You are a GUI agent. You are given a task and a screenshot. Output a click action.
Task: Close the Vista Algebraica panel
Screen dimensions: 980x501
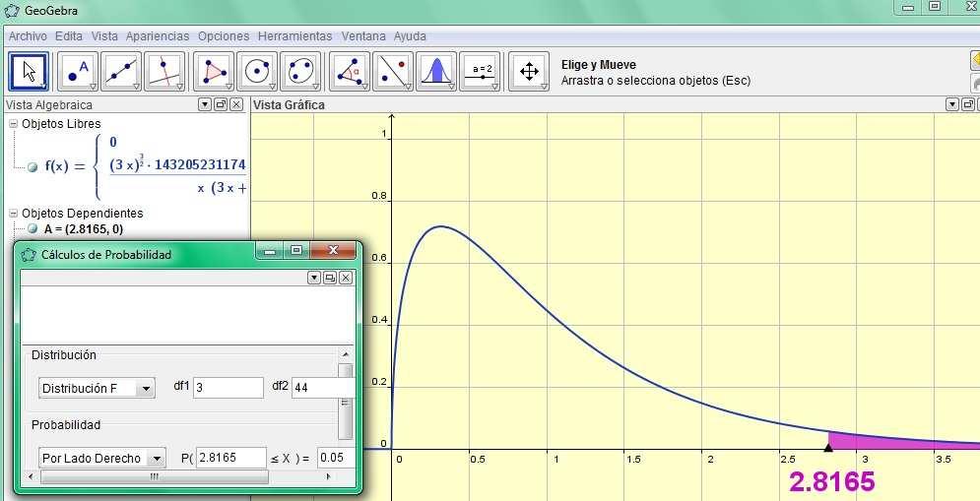pyautogui.click(x=236, y=105)
